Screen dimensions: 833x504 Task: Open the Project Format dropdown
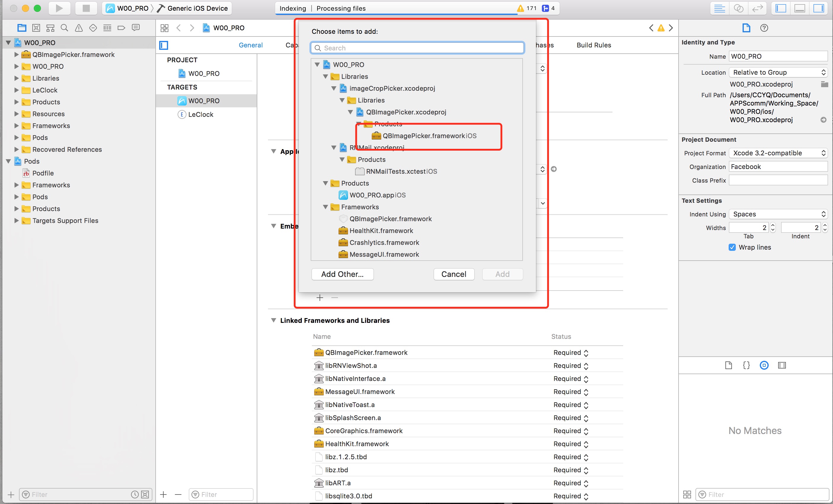point(778,153)
